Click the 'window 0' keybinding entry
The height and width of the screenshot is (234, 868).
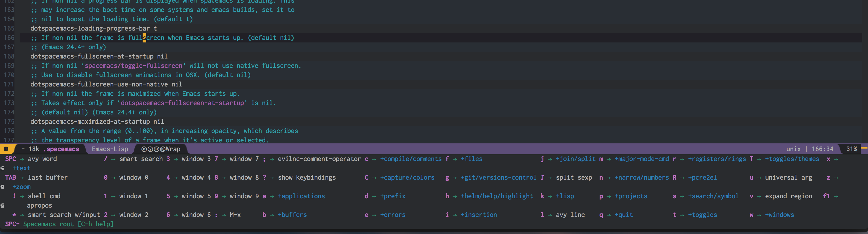coord(134,177)
